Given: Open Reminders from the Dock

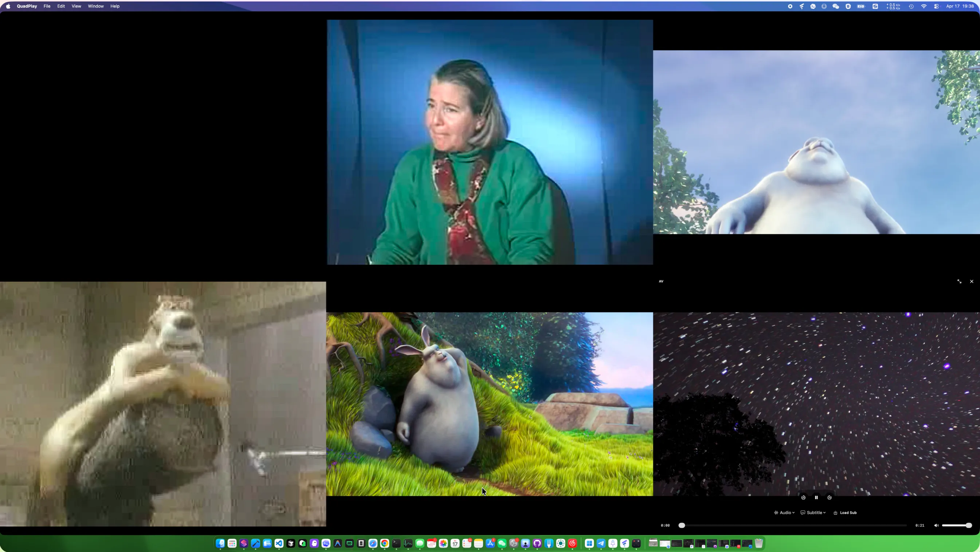Looking at the screenshot, I should 467,543.
